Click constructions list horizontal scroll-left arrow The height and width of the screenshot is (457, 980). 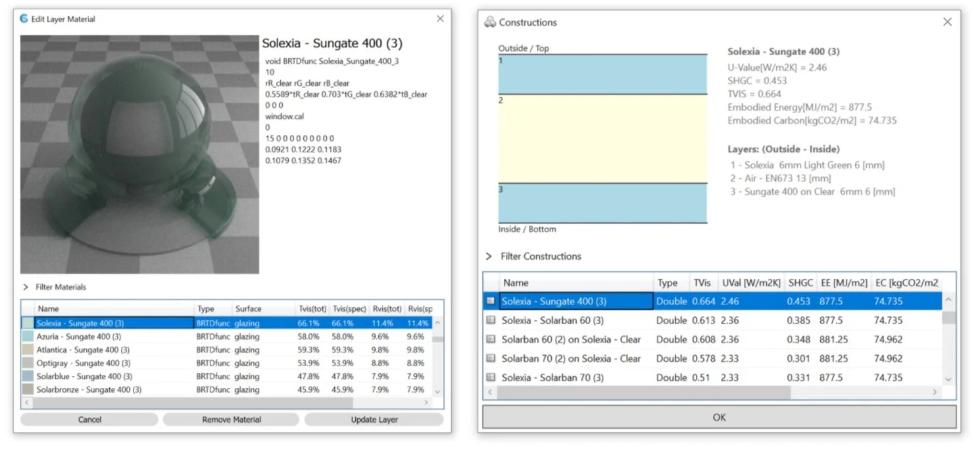point(491,392)
